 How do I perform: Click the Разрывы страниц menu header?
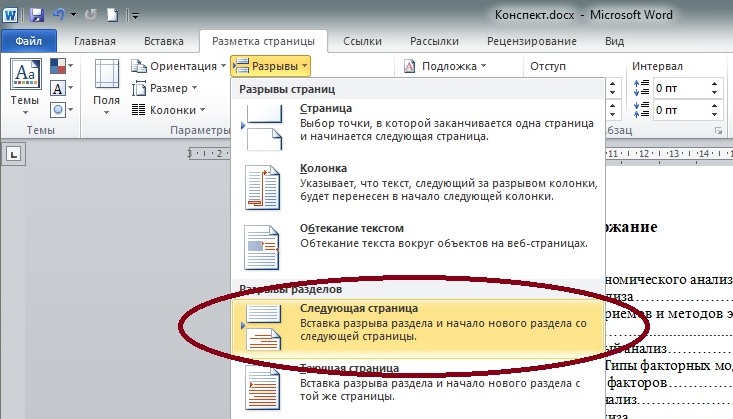click(418, 89)
